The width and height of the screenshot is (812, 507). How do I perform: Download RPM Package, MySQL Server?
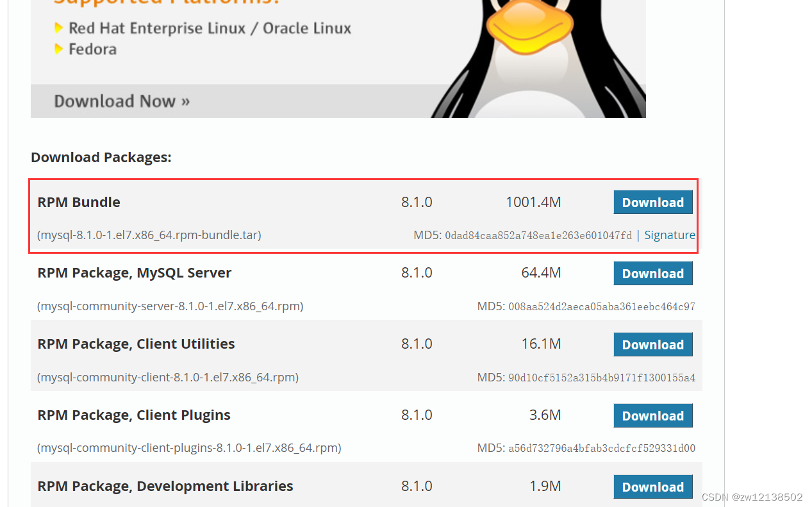(x=653, y=273)
